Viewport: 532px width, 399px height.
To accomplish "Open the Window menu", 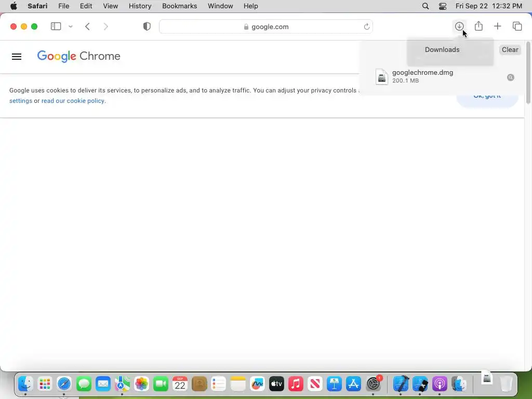I will [x=220, y=6].
